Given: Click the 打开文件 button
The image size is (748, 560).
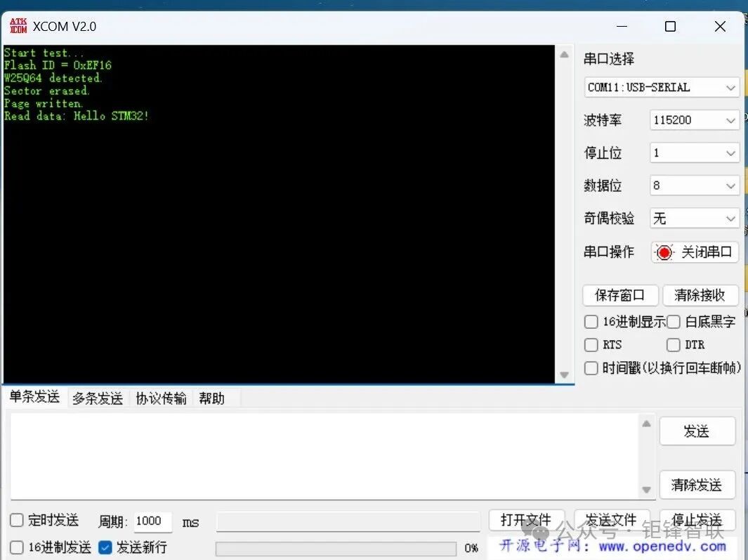Looking at the screenshot, I should tap(526, 520).
